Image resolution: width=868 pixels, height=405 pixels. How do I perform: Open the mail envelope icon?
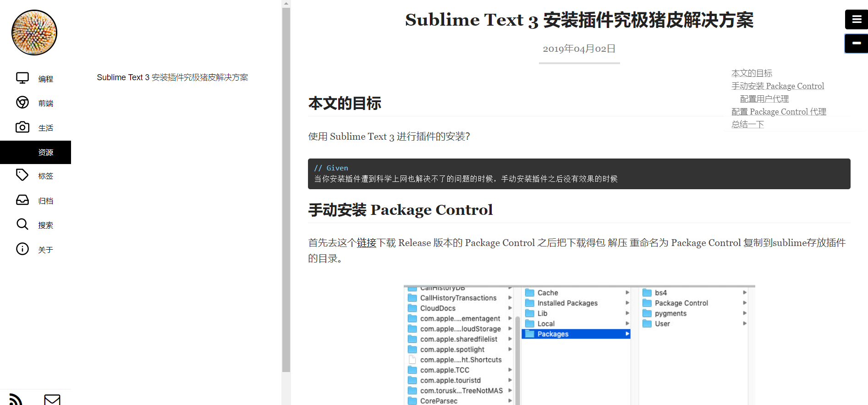(x=52, y=400)
